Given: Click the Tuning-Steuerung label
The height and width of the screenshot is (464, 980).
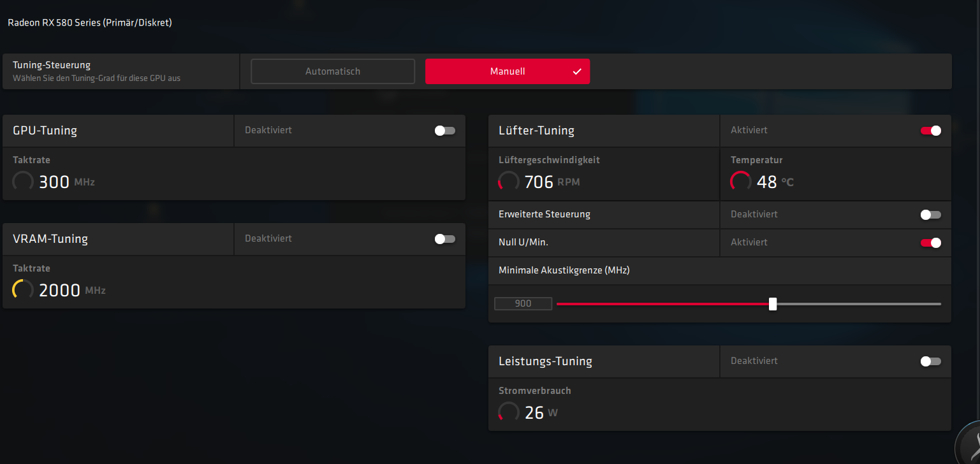Looking at the screenshot, I should click(52, 65).
